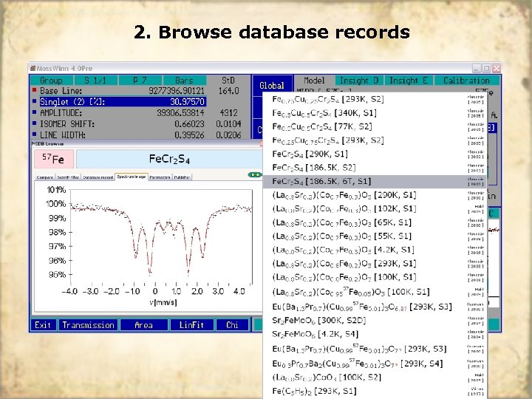Click the Bars header button

coord(184,81)
